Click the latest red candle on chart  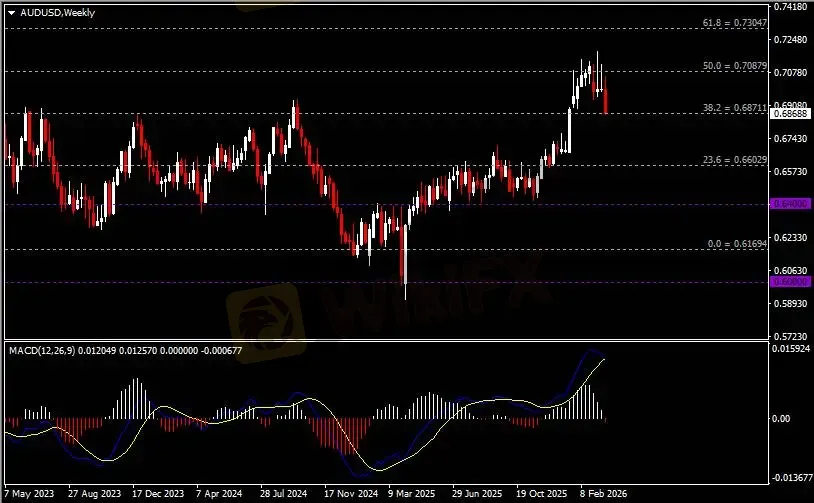(x=605, y=98)
